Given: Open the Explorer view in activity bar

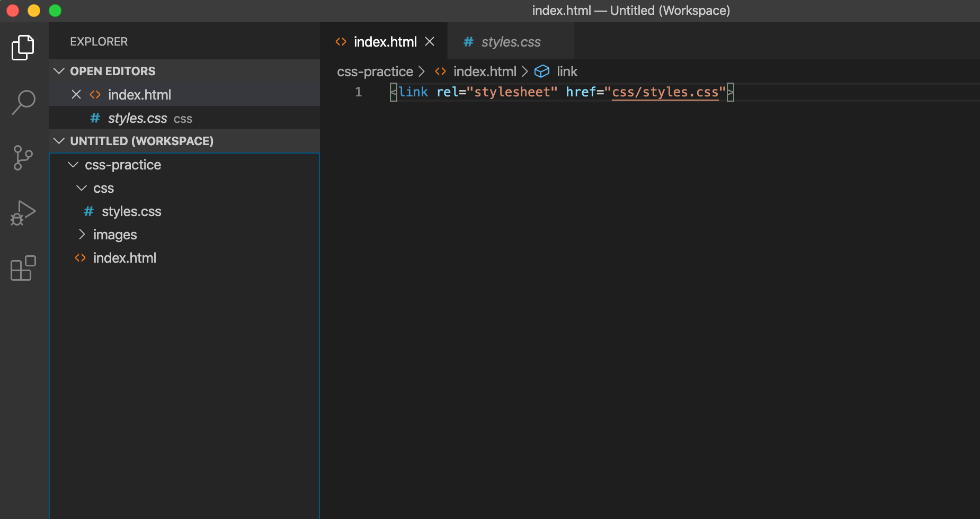Looking at the screenshot, I should [23, 48].
